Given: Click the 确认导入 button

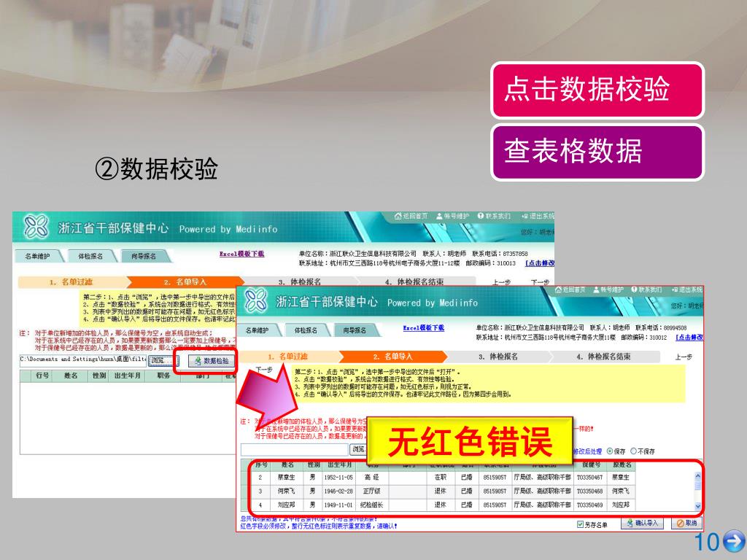Looking at the screenshot, I should (642, 523).
